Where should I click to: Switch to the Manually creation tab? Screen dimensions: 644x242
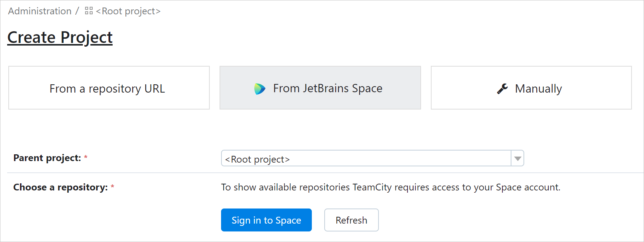click(x=531, y=88)
